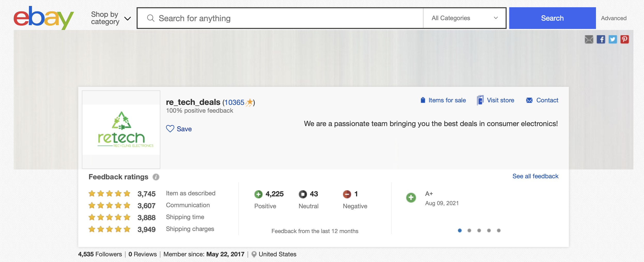644x262 pixels.
Task: Click the Contact envelope icon
Action: (529, 100)
